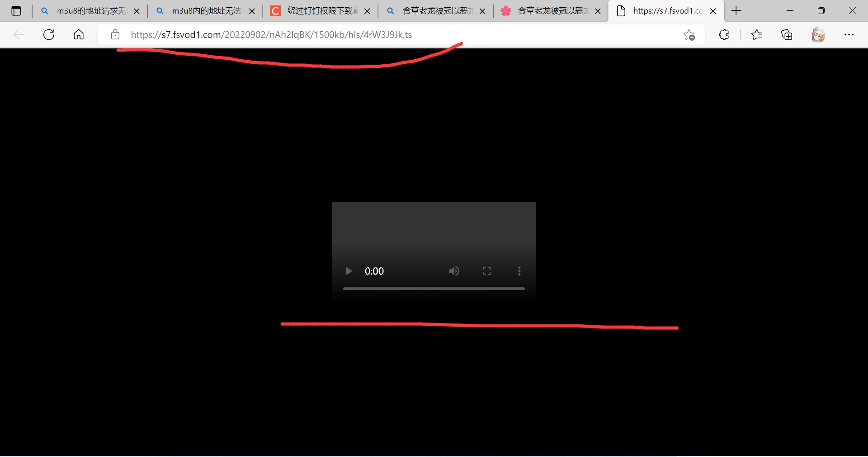Click the tab actions icon top-left
The height and width of the screenshot is (457, 868).
click(16, 10)
